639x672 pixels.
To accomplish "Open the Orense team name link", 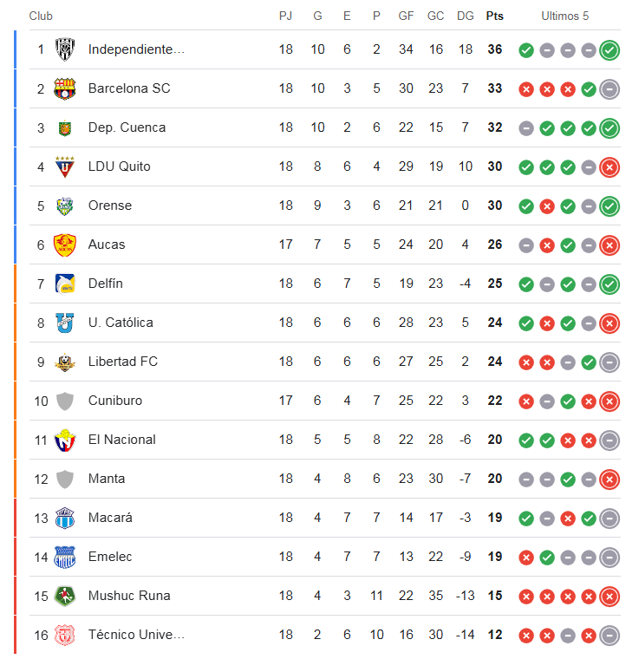I will click(x=110, y=206).
